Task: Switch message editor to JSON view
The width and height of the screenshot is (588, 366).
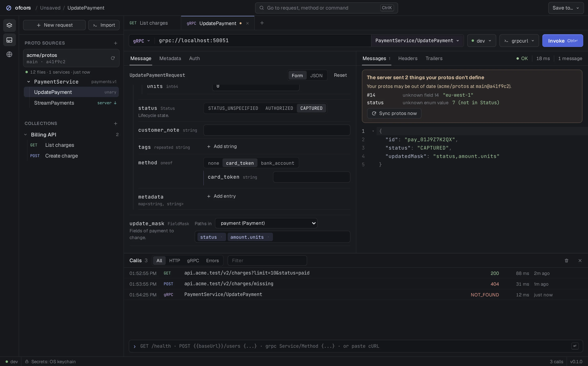Action: [316, 76]
